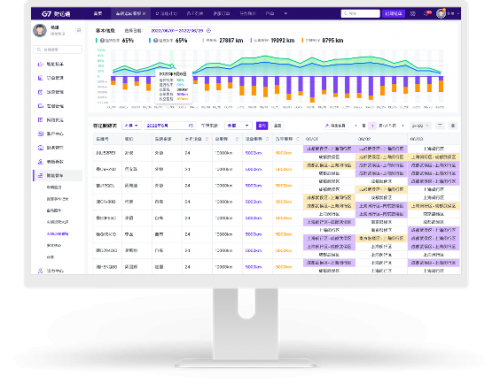
Task: Open the first dropdown in table toolbar
Action: click(x=132, y=126)
